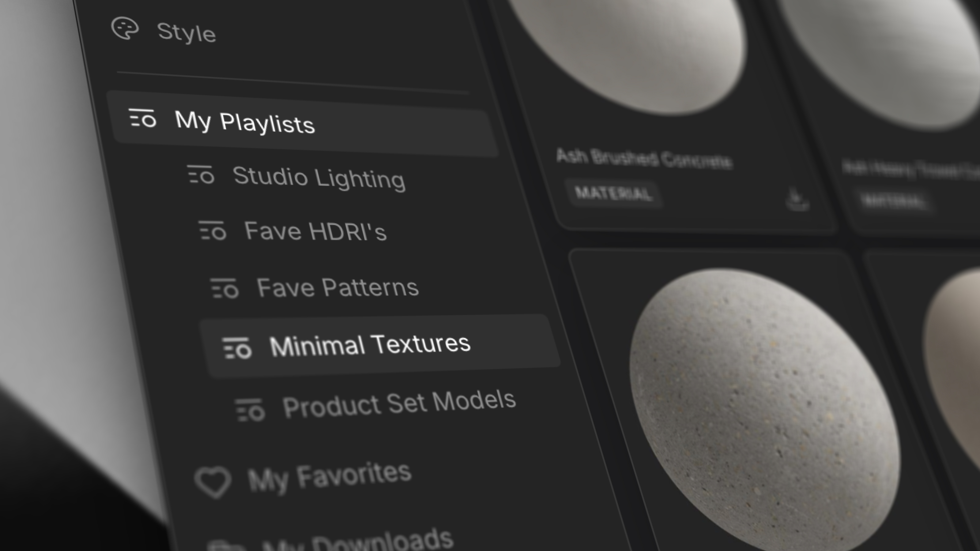Screen dimensions: 980x551
Task: Select the speckled concrete sphere thumbnail
Action: (765, 410)
